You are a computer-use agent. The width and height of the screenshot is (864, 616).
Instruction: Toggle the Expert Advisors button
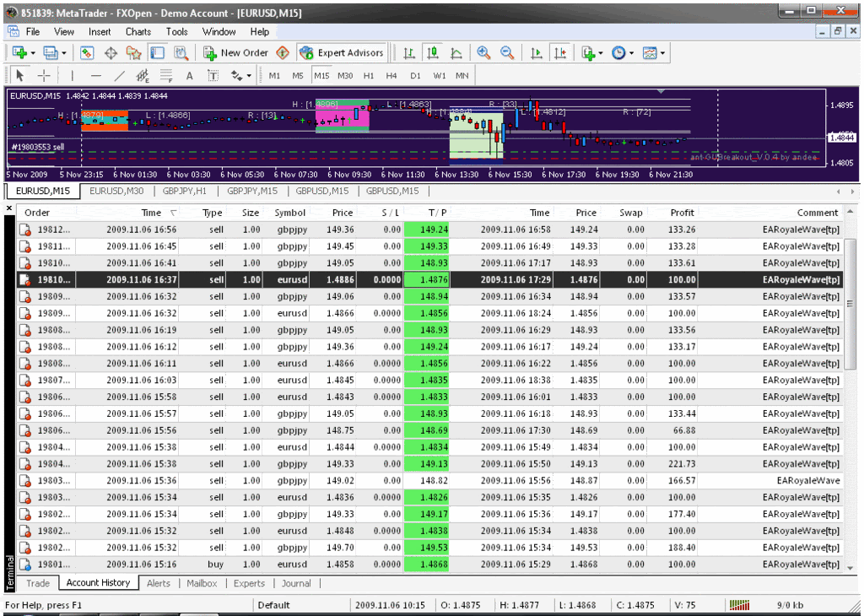(x=342, y=53)
